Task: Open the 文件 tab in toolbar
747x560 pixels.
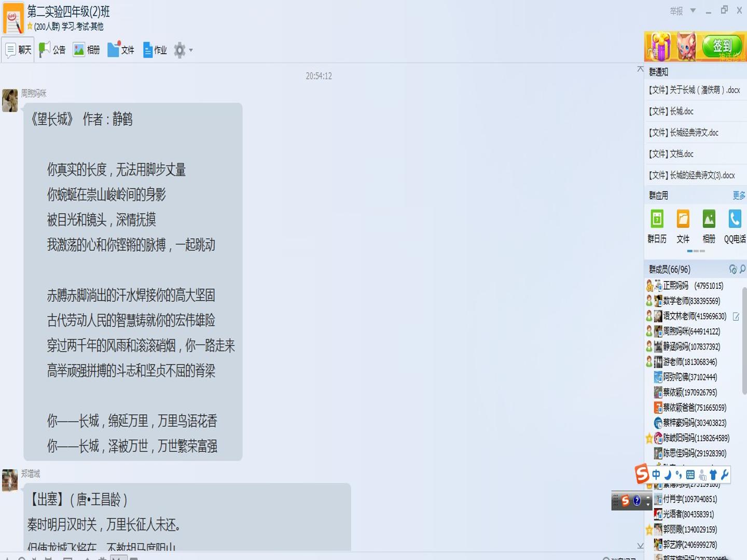Action: [x=121, y=50]
